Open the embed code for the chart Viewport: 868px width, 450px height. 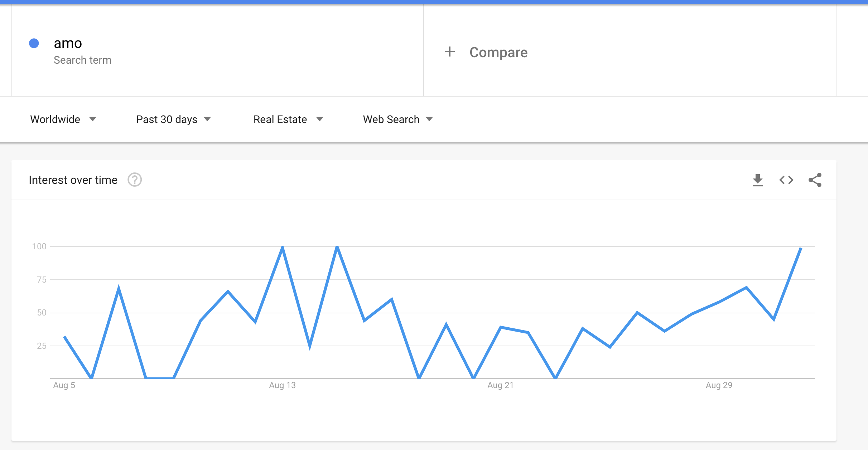(x=787, y=180)
